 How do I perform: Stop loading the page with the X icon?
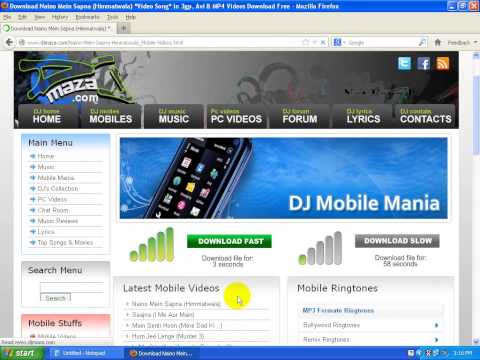tap(323, 42)
